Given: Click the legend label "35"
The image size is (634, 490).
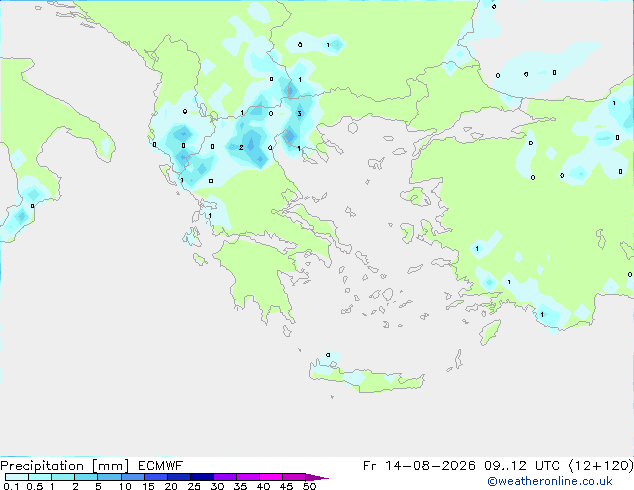Looking at the screenshot, I should click(240, 486).
